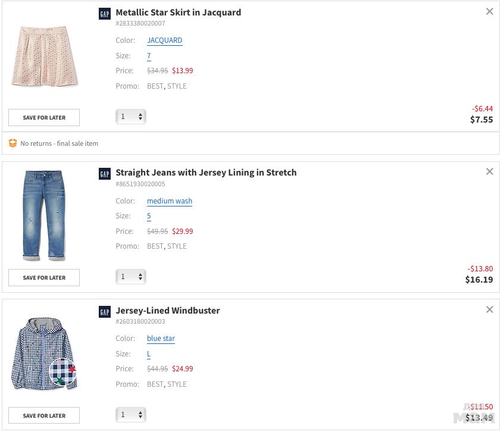Change size L of the windbuster
This screenshot has height=432, width=504.
149,354
